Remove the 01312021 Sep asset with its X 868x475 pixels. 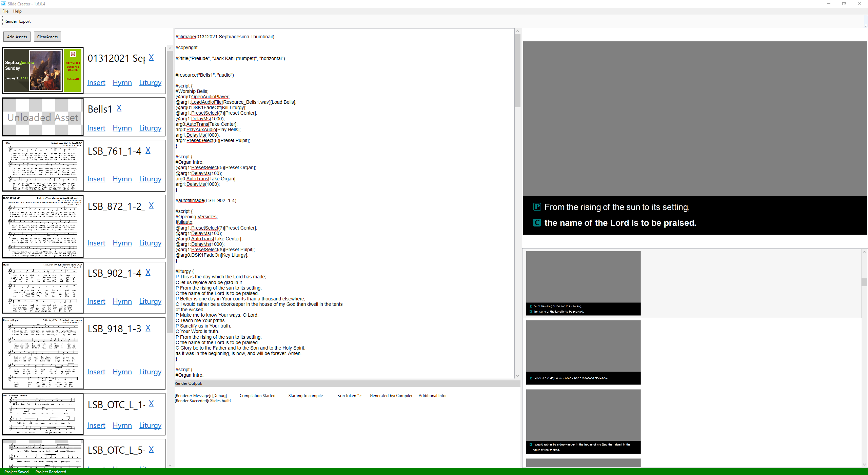tap(151, 57)
